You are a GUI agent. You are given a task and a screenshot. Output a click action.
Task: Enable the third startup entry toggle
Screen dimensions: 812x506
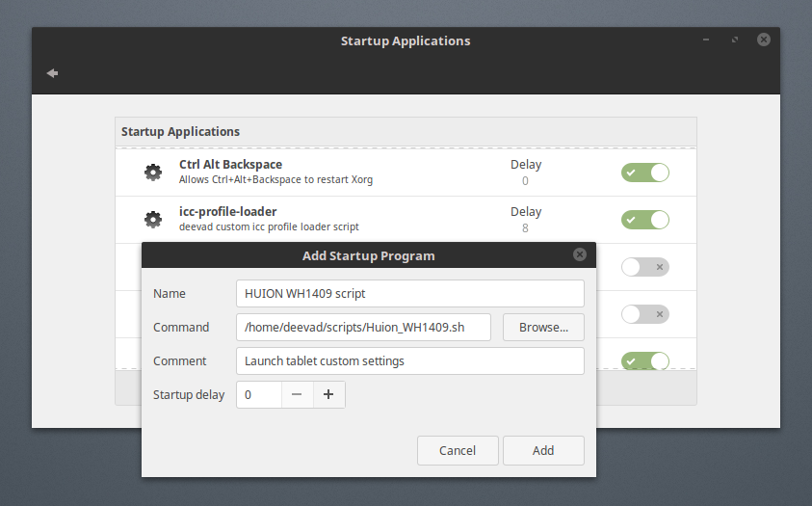644,267
